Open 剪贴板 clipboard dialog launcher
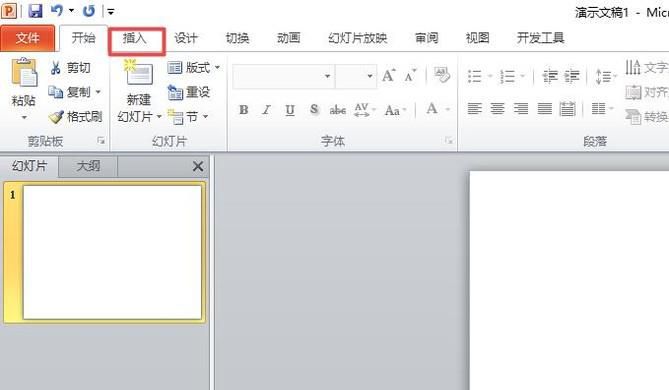This screenshot has width=669, height=390. coord(101,140)
